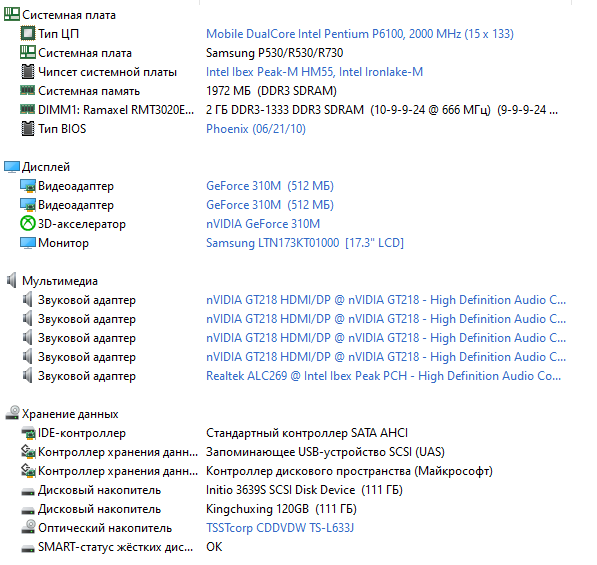Click the CPU type icon beside Тип ЦП
This screenshot has height=565, width=597.
[27, 34]
